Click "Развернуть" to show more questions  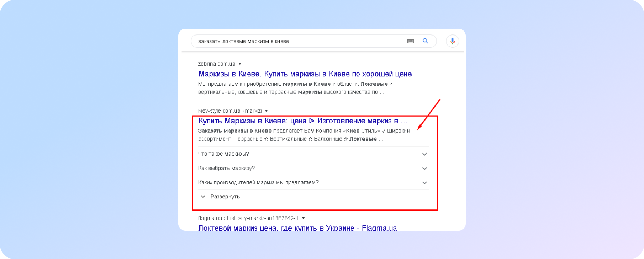tap(220, 197)
